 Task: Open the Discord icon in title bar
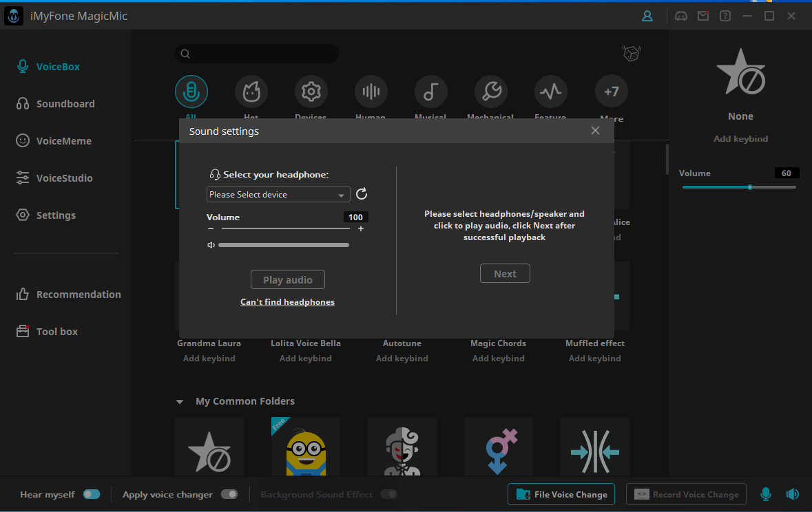[x=681, y=16]
